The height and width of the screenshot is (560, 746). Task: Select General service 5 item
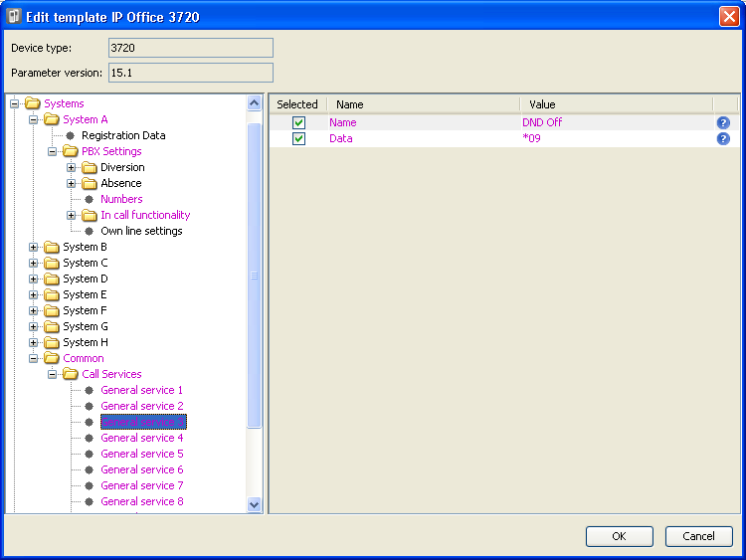(142, 454)
